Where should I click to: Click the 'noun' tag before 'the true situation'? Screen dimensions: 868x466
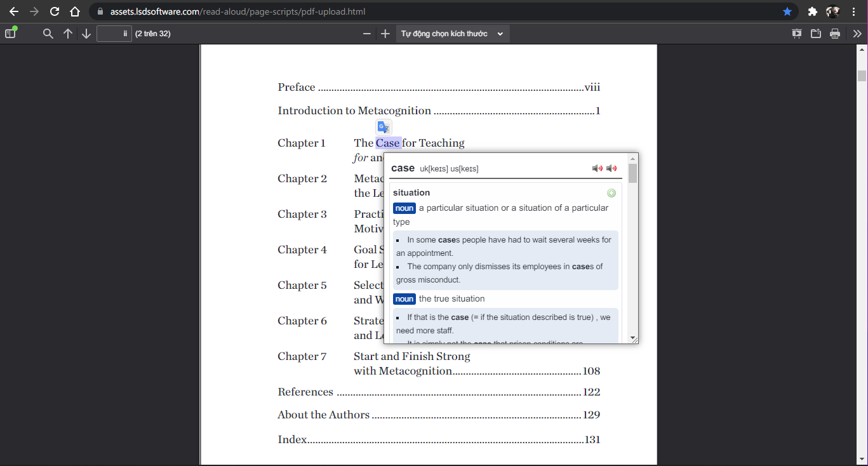[x=404, y=299]
